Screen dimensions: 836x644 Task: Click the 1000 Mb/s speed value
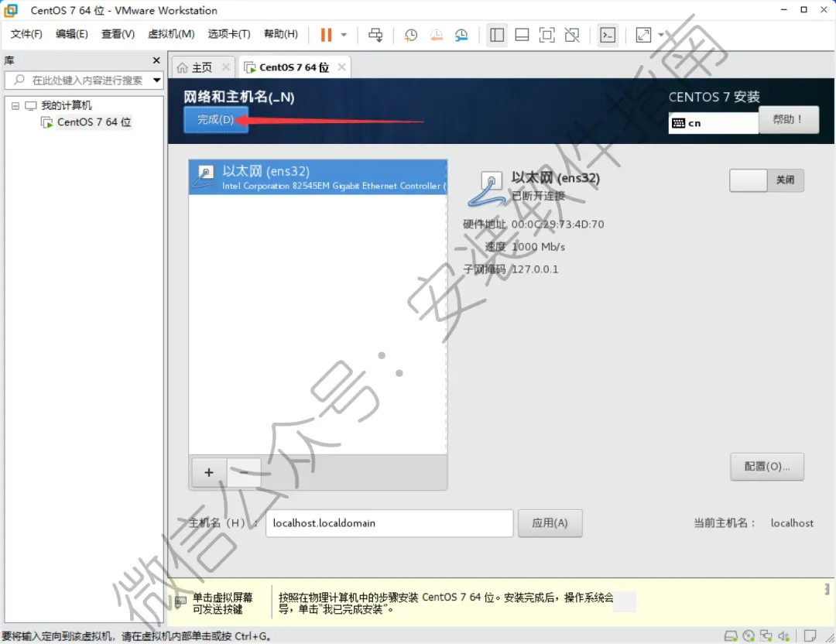pyautogui.click(x=539, y=247)
